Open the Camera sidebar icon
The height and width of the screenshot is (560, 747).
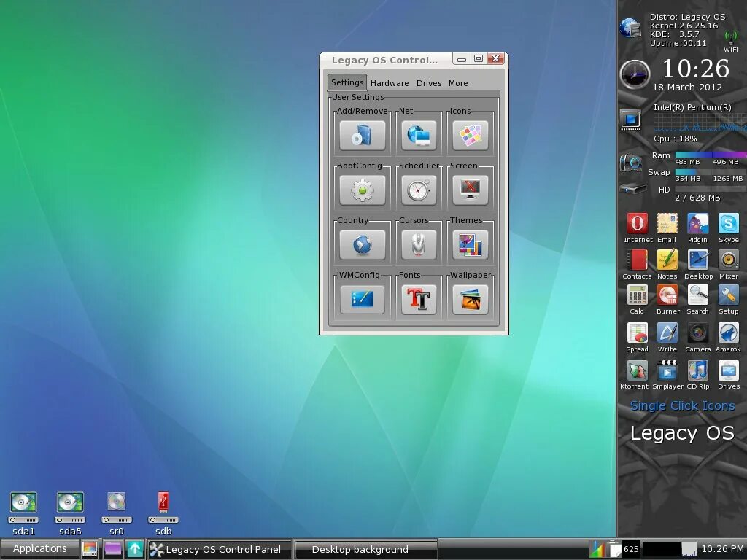(698, 332)
